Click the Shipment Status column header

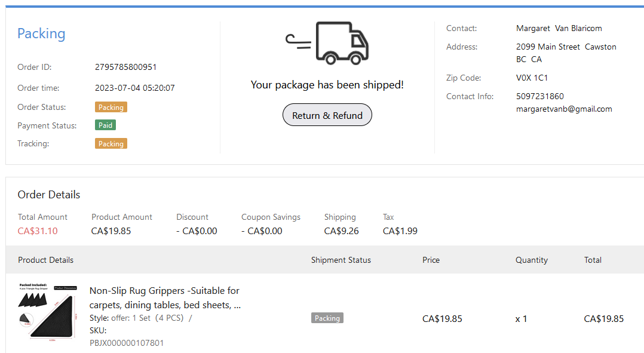tap(341, 260)
